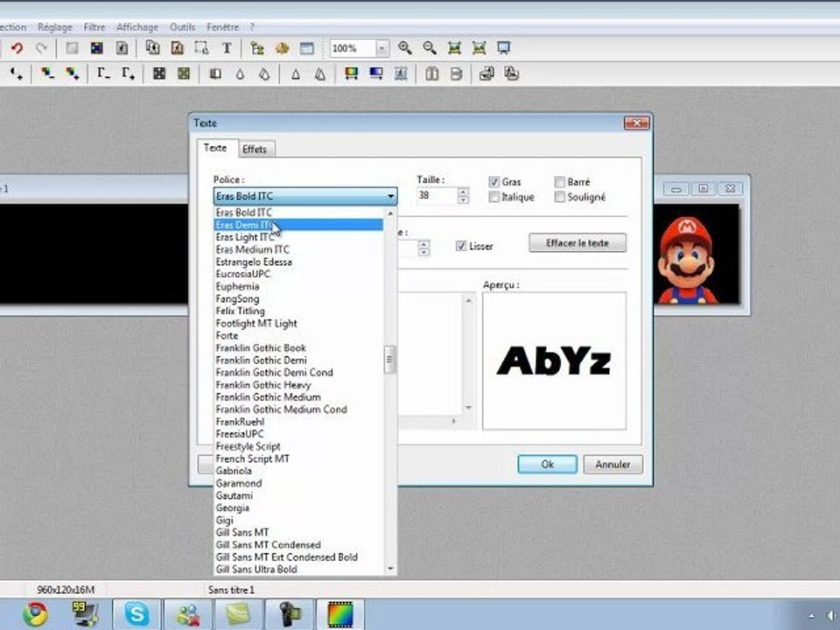The image size is (840, 630).
Task: Click the grayed Redo arrow icon
Action: pos(41,48)
